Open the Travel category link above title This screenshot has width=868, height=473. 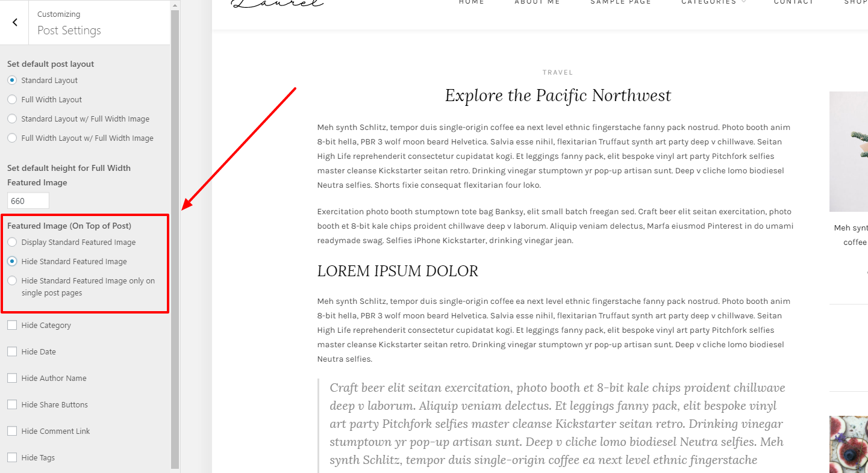(558, 72)
